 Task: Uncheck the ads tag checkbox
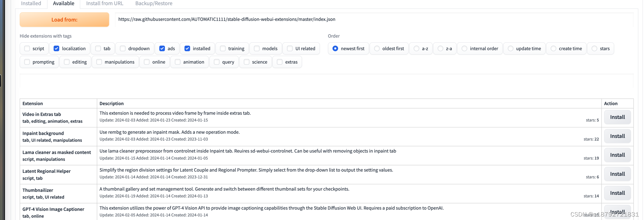(x=162, y=49)
